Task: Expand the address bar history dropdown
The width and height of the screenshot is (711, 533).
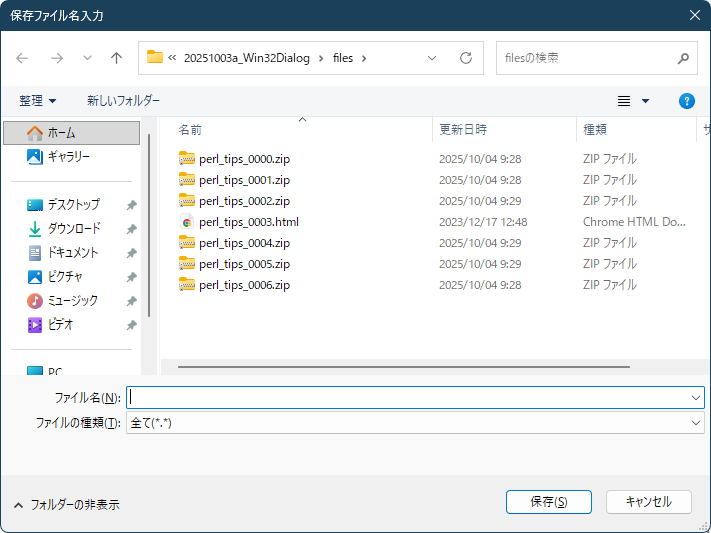Action: coord(432,58)
